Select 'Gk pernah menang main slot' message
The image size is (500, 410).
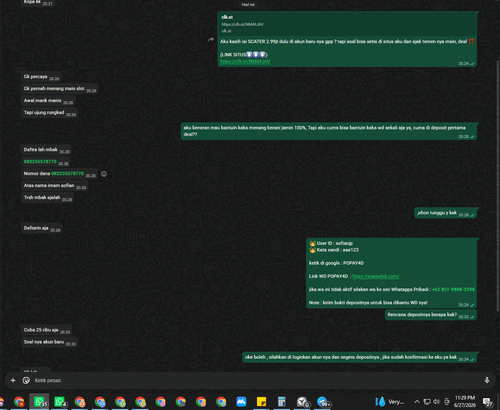[60, 89]
